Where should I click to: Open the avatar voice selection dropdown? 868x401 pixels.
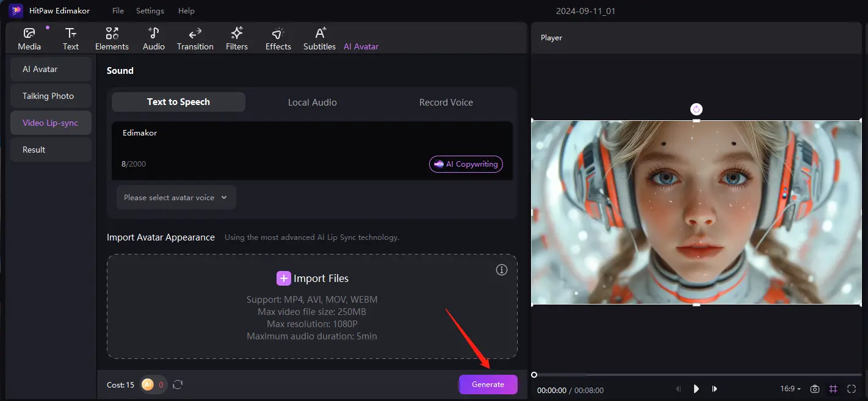[x=176, y=197]
